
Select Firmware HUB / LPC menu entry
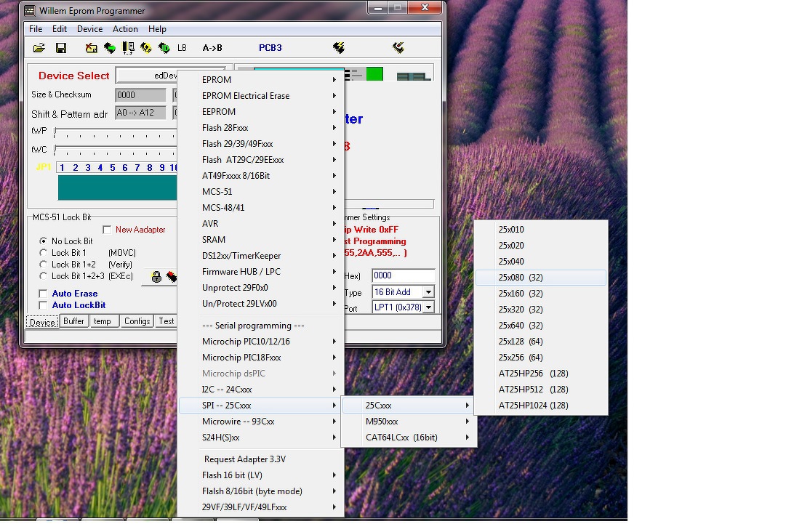[261, 272]
